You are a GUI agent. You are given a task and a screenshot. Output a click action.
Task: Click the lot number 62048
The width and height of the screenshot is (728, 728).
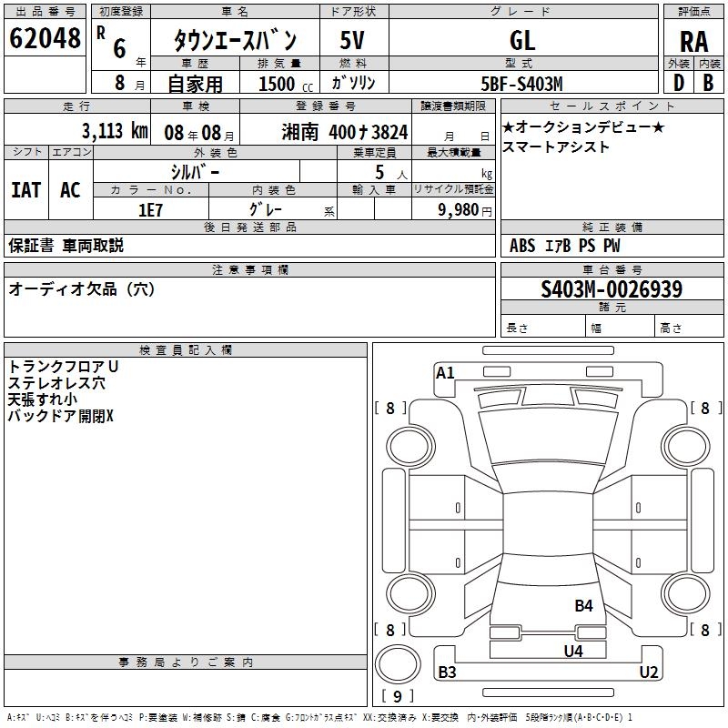pyautogui.click(x=45, y=38)
